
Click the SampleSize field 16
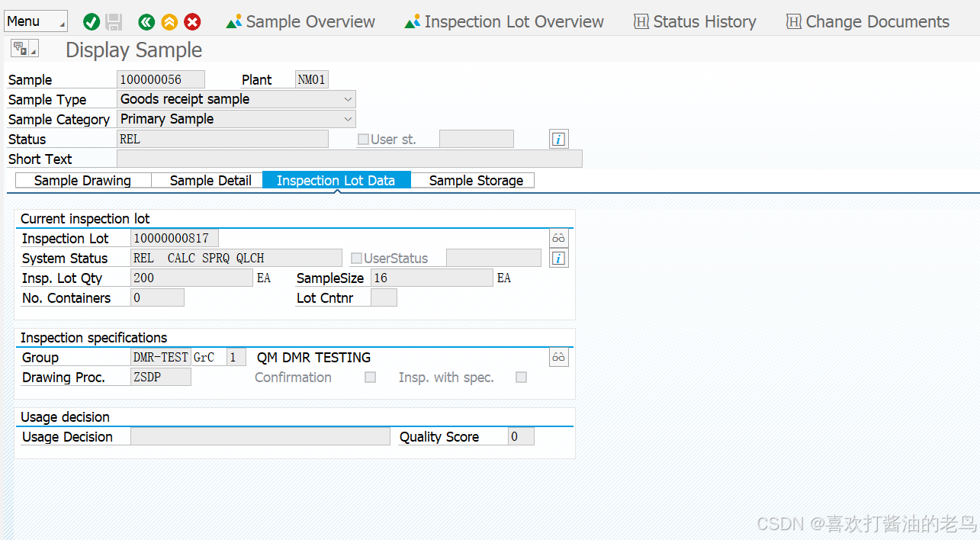[432, 278]
